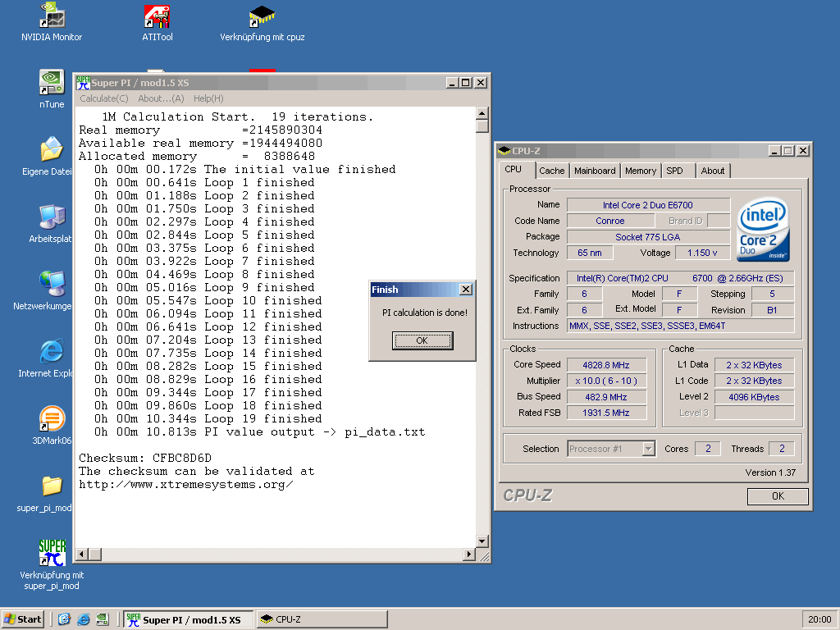Click the Revision value B1
The image size is (840, 630).
coord(773,310)
